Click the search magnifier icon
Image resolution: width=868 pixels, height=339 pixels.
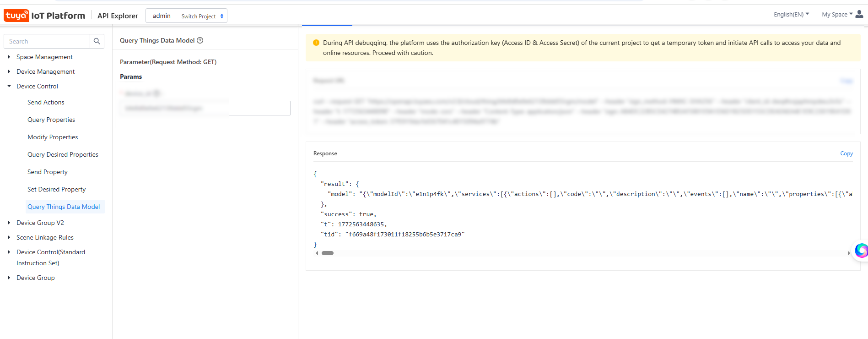point(97,41)
